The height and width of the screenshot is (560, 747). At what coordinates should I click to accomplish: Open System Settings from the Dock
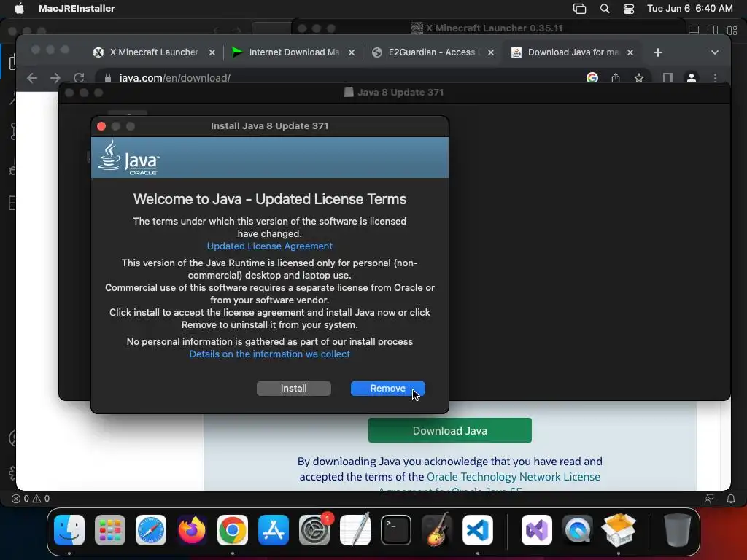[314, 530]
